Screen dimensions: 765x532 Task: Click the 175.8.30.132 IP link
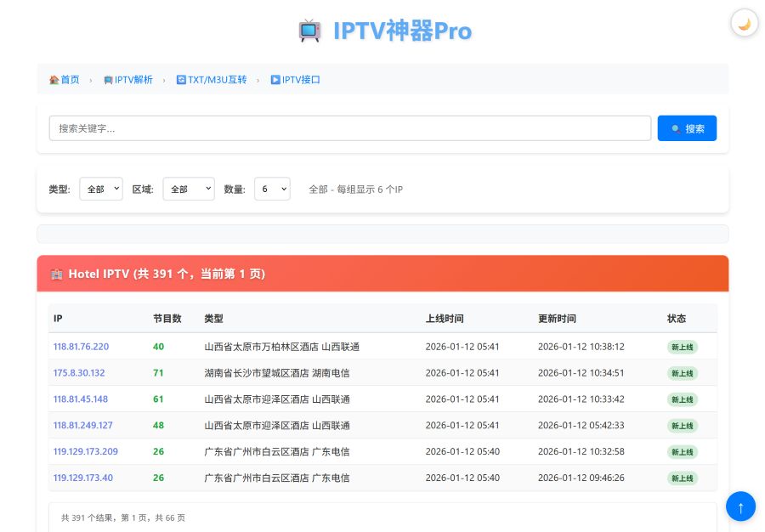[x=78, y=372]
